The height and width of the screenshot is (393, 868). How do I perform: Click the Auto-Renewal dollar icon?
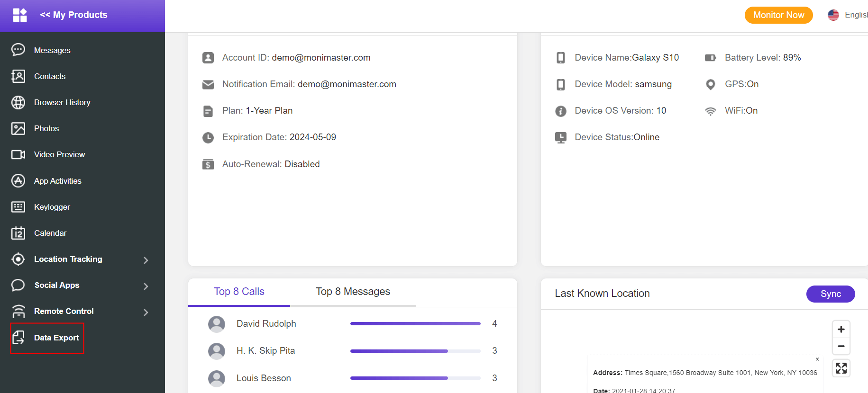point(208,164)
